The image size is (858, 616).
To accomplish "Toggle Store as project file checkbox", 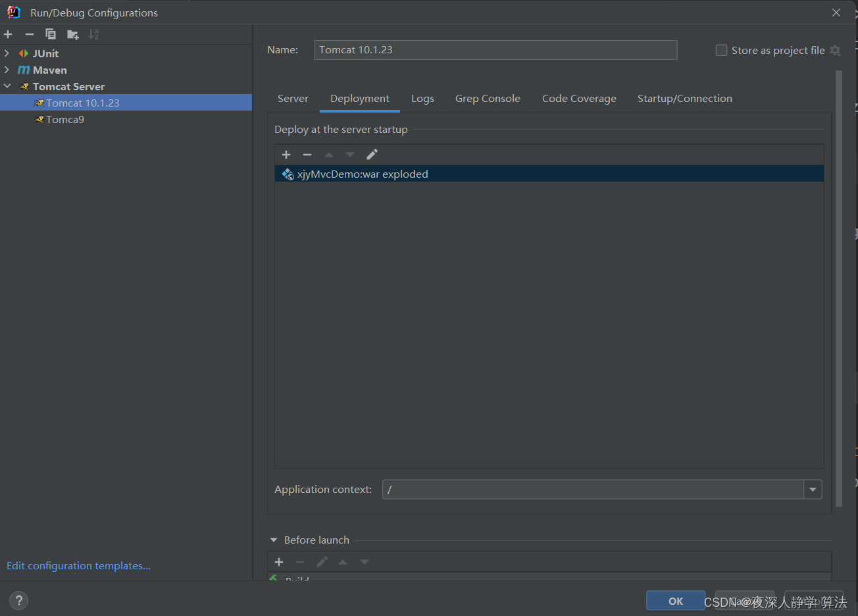I will [x=721, y=50].
